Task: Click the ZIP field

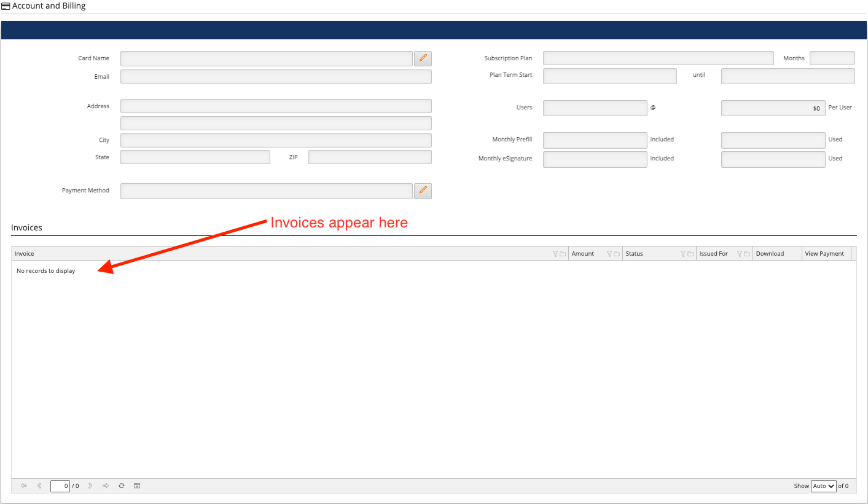Action: click(x=370, y=157)
